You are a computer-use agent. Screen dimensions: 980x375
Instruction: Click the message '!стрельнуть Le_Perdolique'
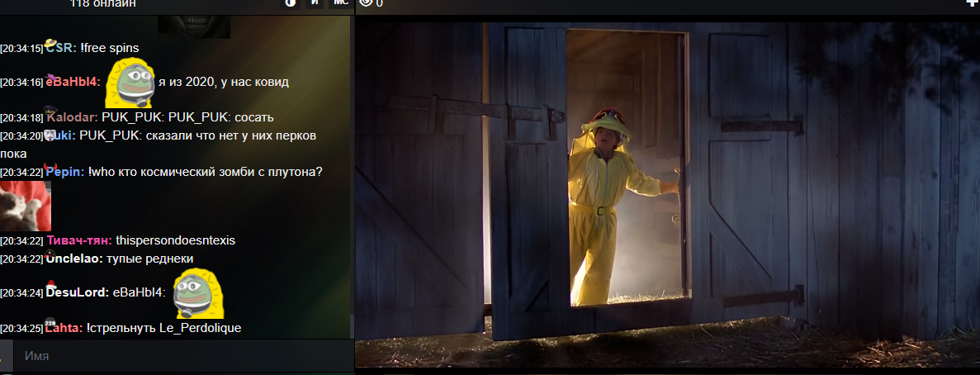pos(163,328)
